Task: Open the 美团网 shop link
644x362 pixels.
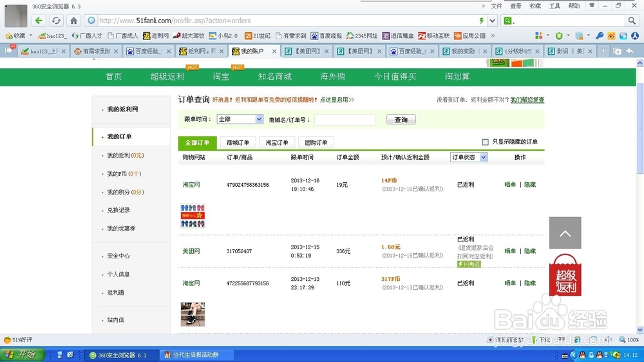Action: 191,251
